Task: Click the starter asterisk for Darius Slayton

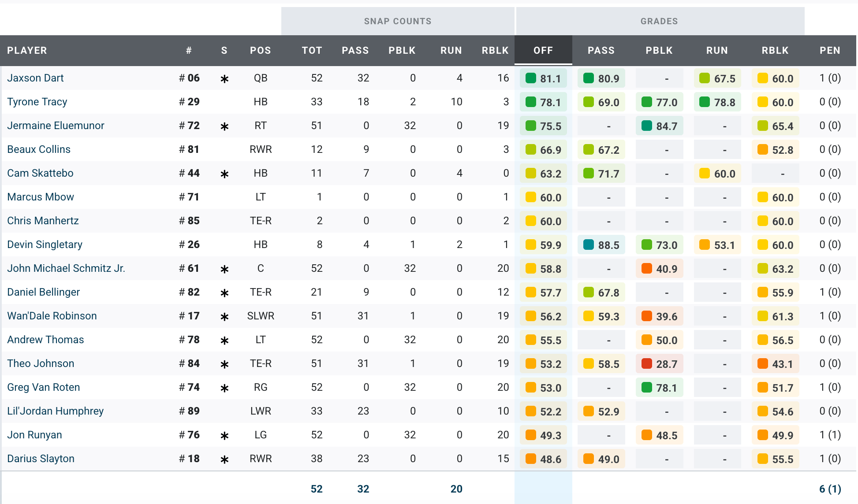Action: tap(224, 460)
